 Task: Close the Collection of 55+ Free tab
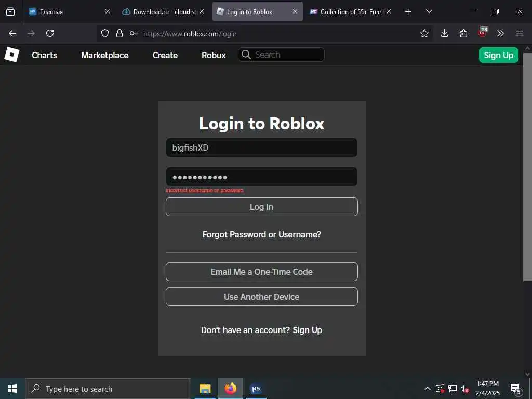[x=389, y=11]
